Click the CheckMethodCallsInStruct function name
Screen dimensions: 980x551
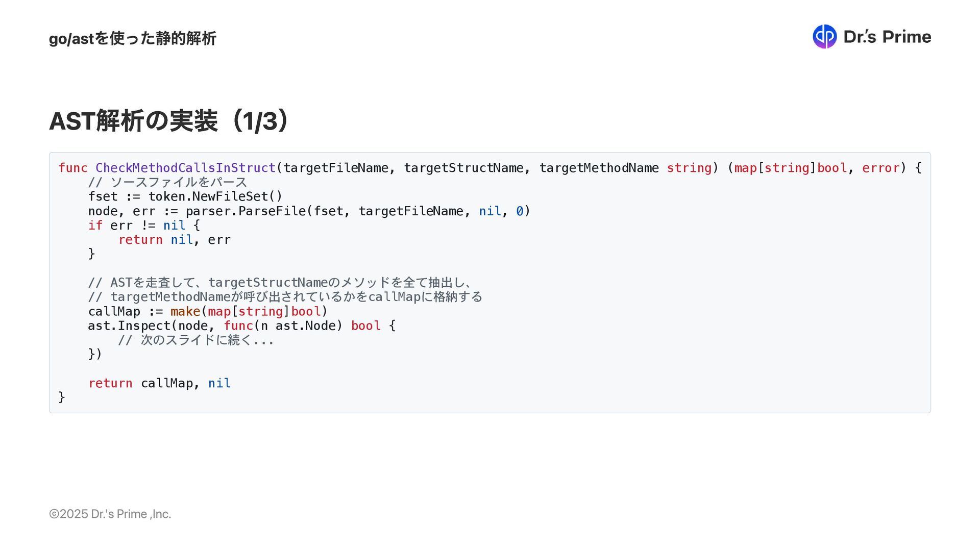pos(185,168)
